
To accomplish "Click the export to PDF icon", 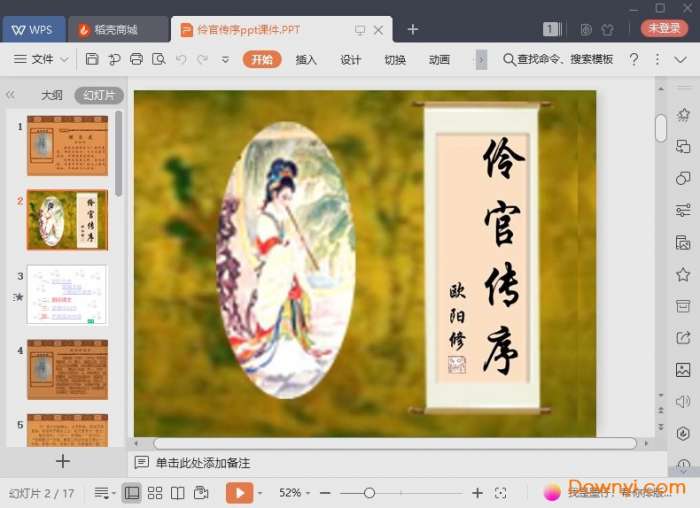I will coord(114,59).
